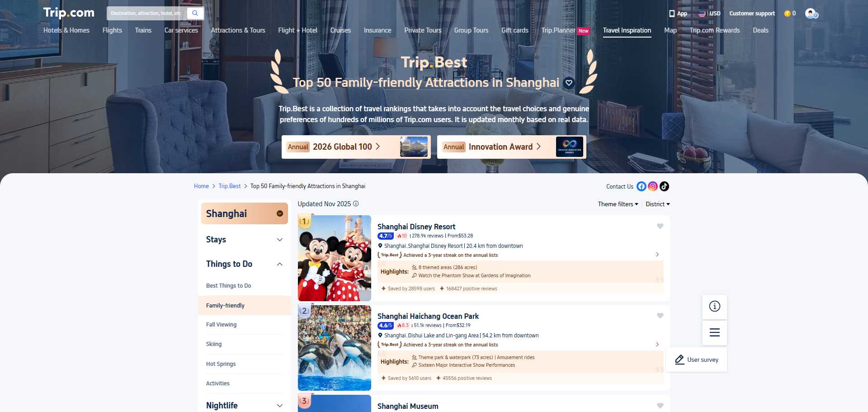Open the TikTok icon link
The width and height of the screenshot is (868, 412).
(x=664, y=186)
